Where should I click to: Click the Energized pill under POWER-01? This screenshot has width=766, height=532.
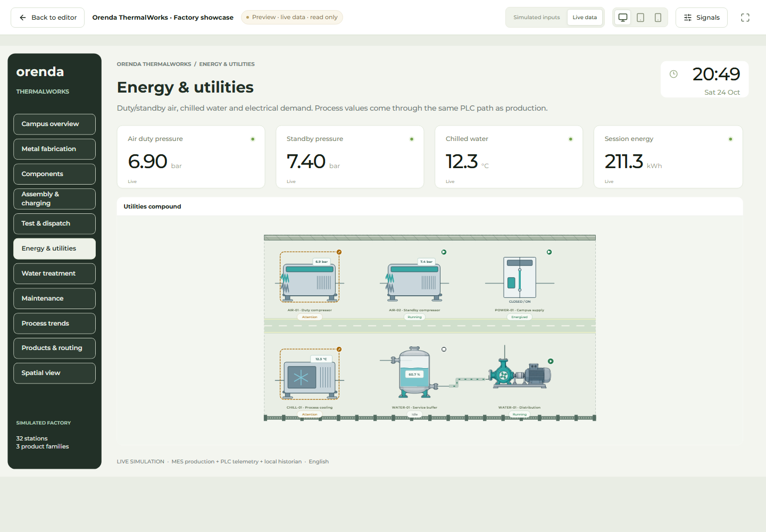click(520, 317)
